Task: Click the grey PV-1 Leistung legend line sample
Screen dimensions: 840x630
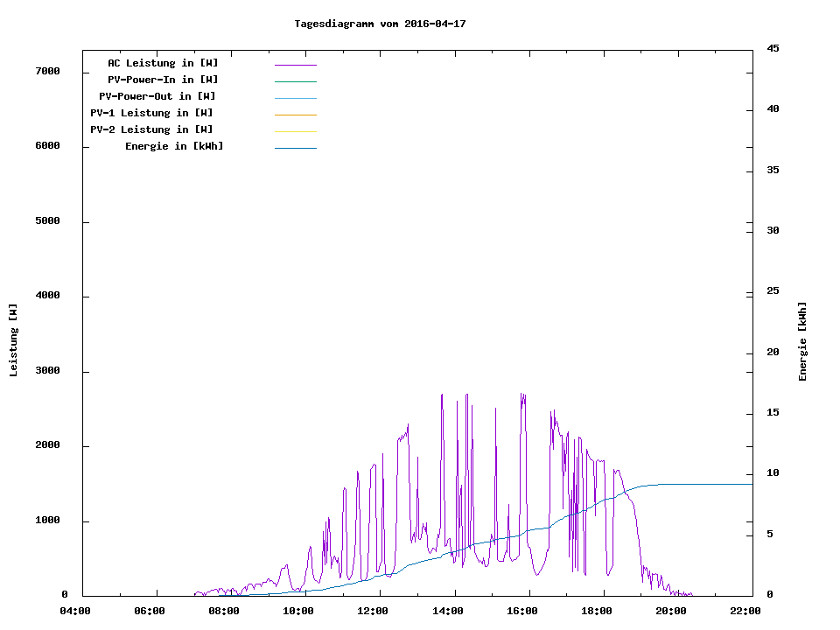Action: click(x=295, y=115)
